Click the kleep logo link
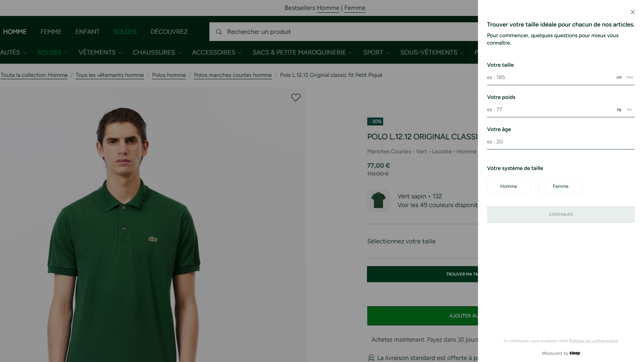644x362 pixels. click(x=575, y=353)
